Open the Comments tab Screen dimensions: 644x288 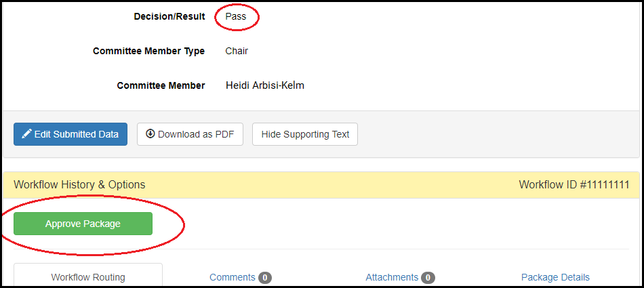(233, 277)
